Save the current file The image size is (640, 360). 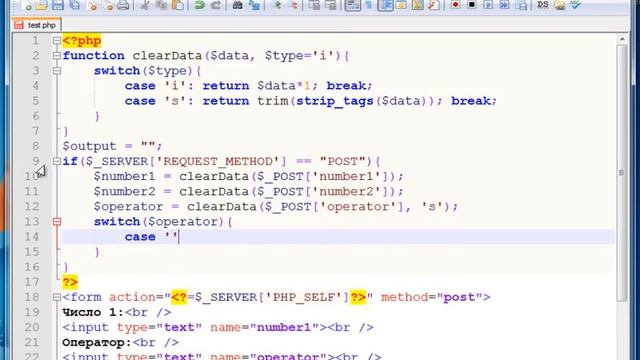pos(58,5)
